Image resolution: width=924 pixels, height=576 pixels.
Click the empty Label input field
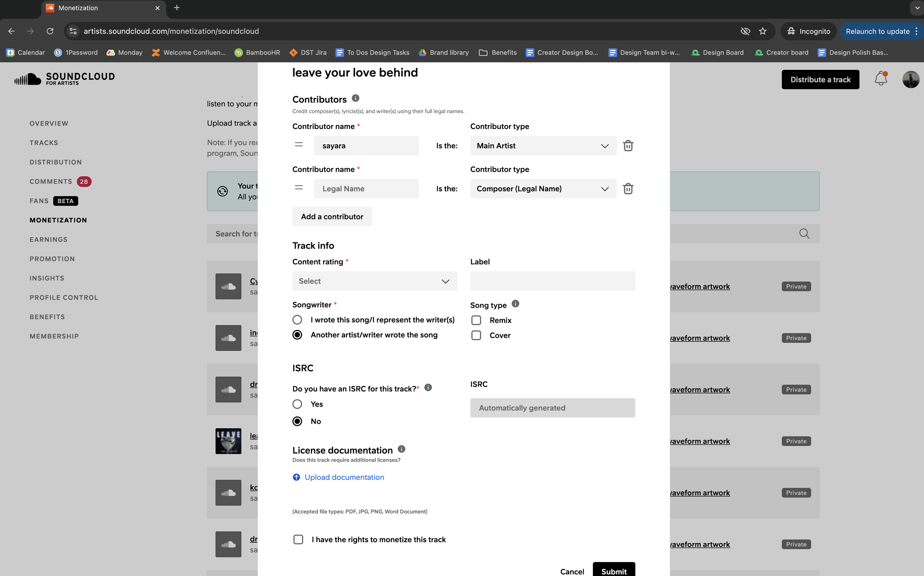click(552, 281)
